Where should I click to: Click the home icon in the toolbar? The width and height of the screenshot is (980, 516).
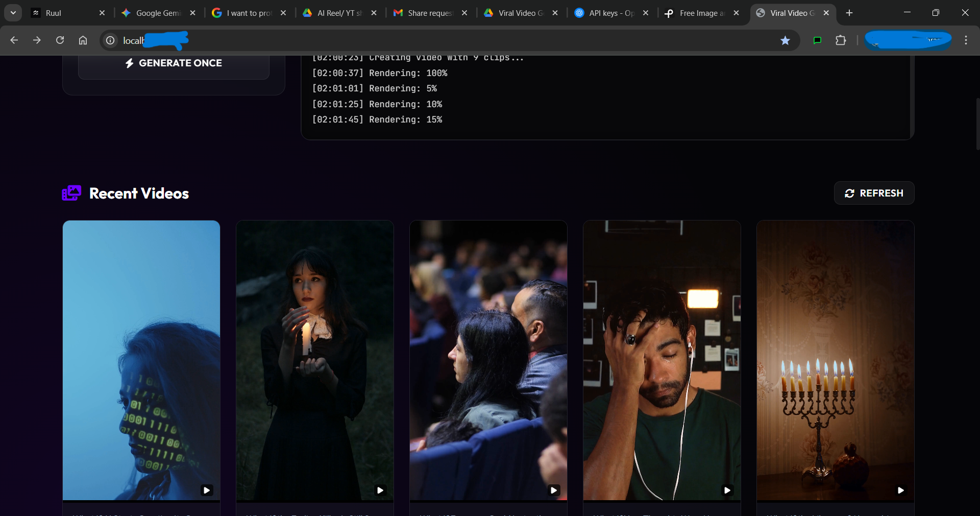tap(83, 40)
